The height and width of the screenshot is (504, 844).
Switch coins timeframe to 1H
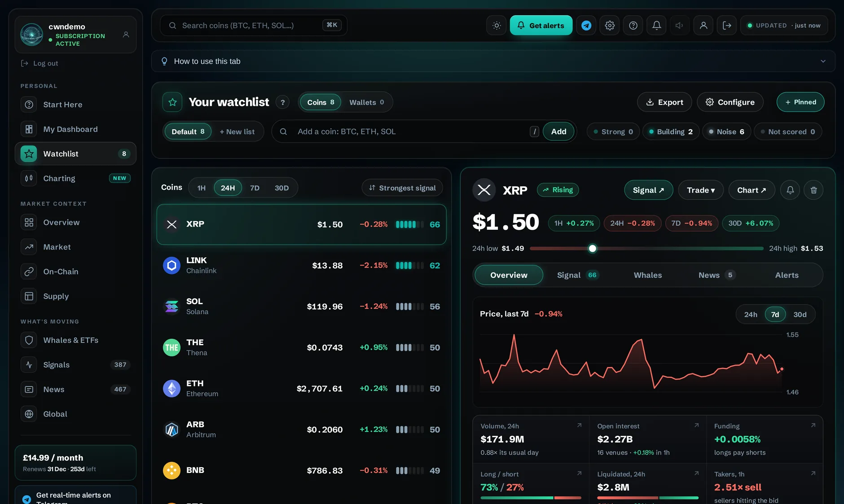point(202,188)
